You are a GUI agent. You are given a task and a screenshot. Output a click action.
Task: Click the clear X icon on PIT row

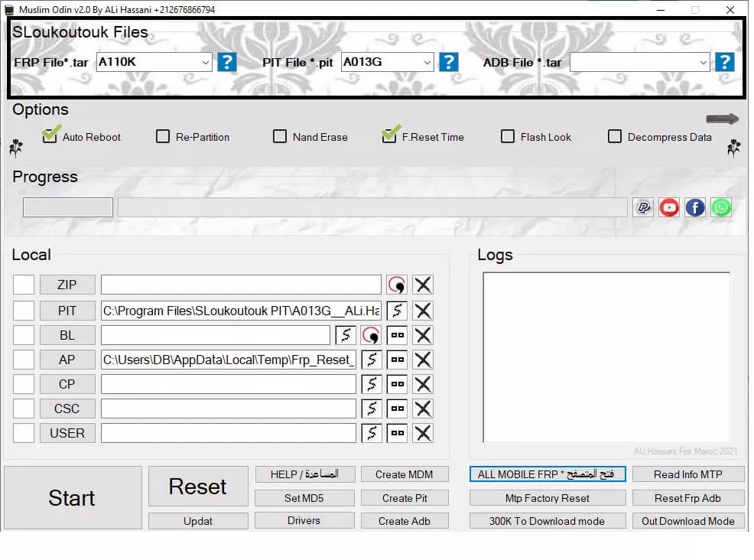click(423, 310)
